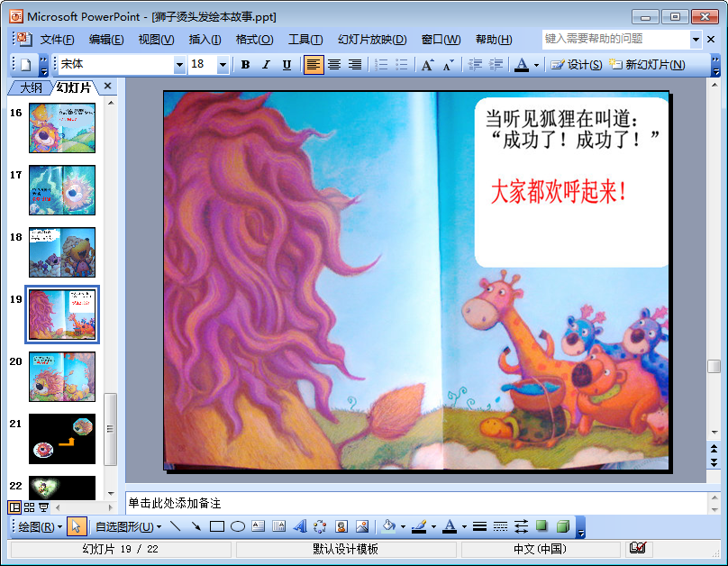Open the 视图(V) menu

[x=156, y=40]
